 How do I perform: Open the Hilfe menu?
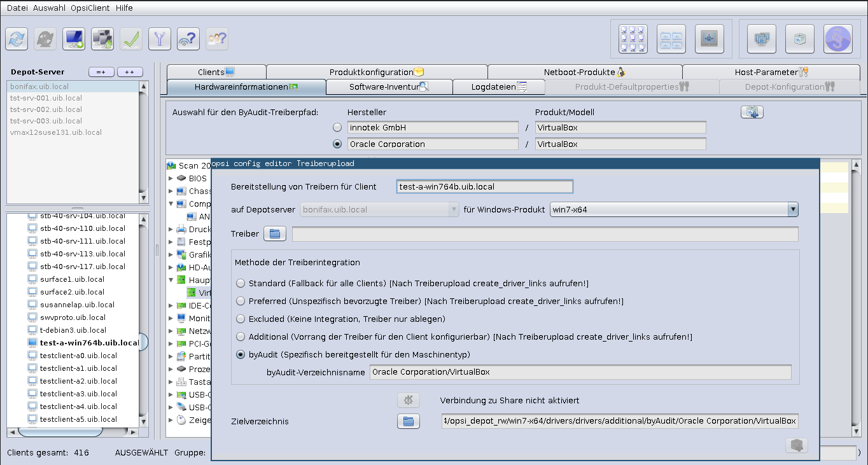click(x=125, y=8)
